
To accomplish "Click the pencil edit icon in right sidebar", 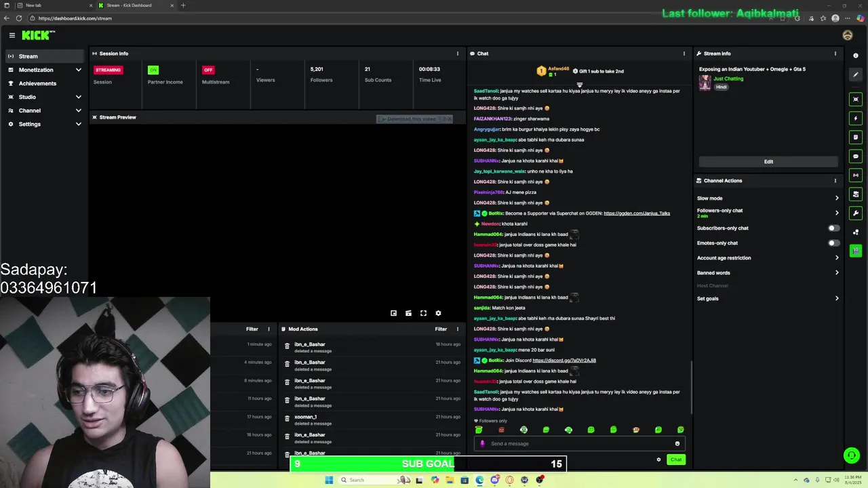I will tap(856, 75).
